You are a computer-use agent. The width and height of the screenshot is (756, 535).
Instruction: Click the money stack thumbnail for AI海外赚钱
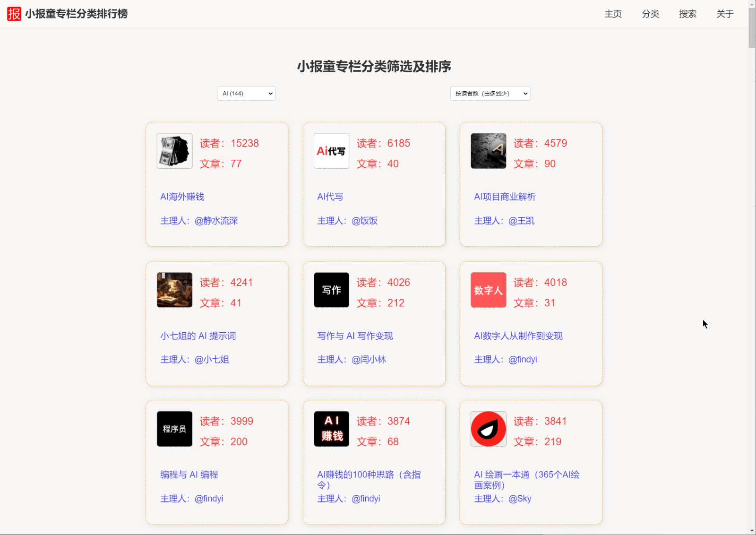click(x=174, y=151)
